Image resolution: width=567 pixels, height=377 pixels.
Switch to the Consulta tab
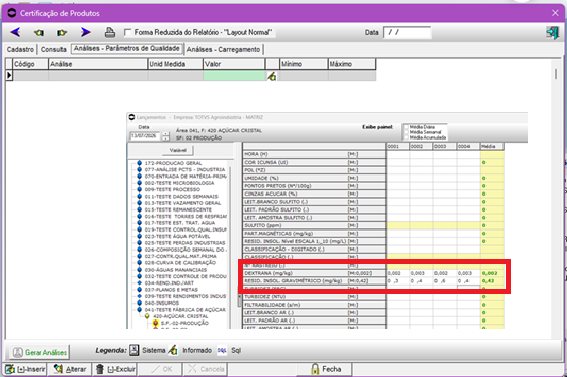pyautogui.click(x=54, y=50)
